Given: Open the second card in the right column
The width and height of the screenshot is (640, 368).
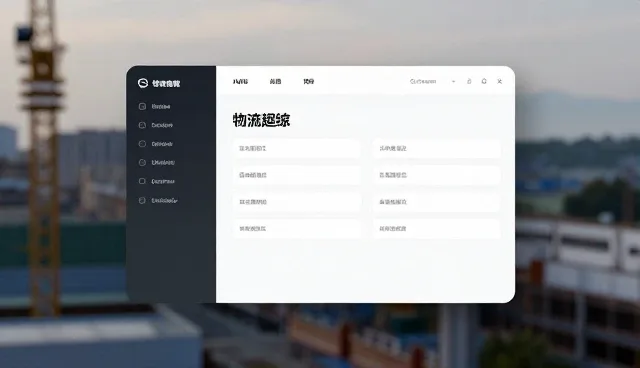Looking at the screenshot, I should point(436,175).
